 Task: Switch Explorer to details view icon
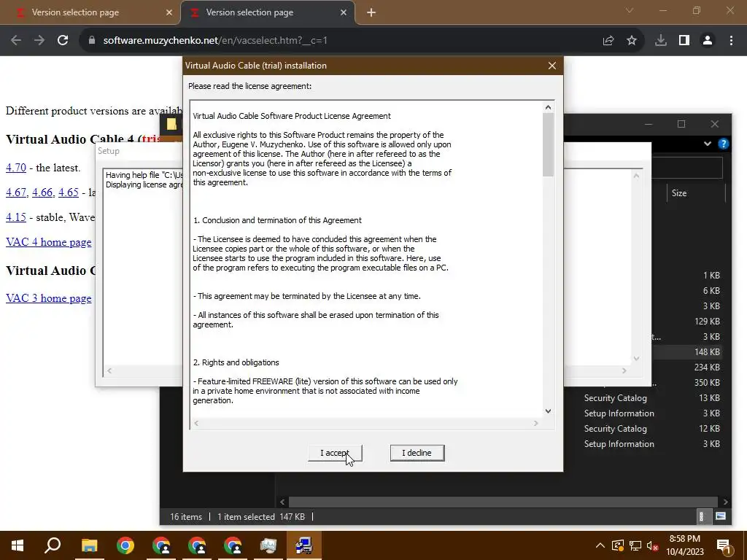701,517
